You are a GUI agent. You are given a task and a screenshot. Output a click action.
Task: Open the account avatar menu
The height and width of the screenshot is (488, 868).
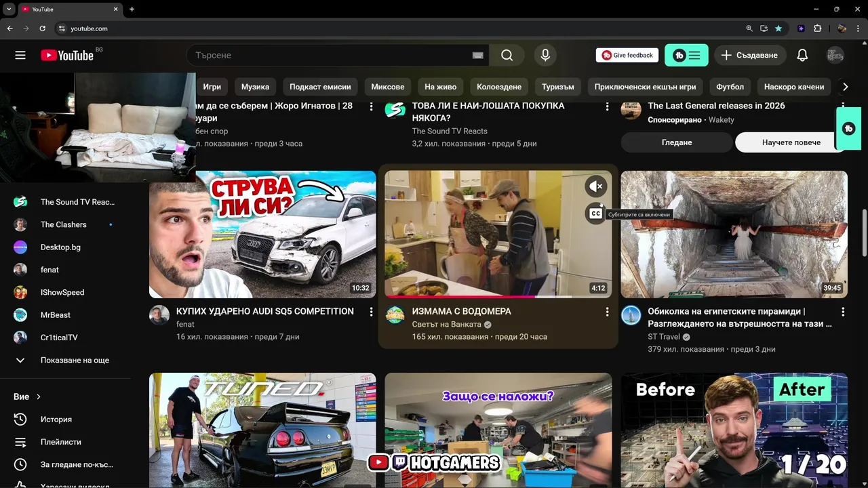click(x=835, y=55)
